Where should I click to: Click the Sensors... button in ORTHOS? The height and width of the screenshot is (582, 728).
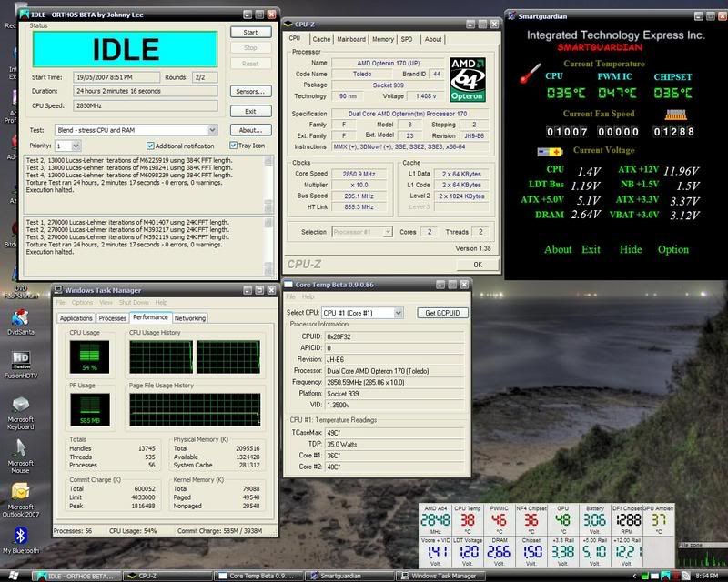[x=251, y=92]
